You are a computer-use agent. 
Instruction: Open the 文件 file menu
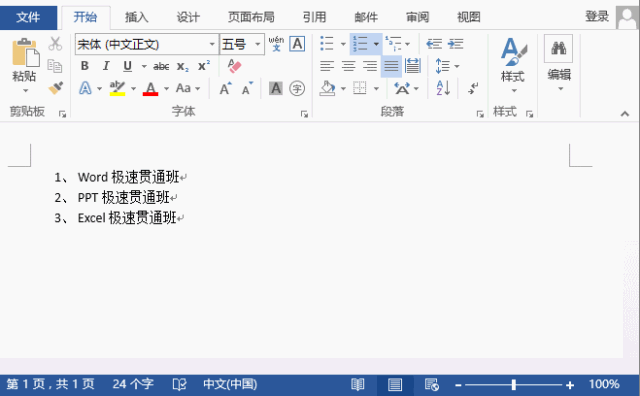(x=28, y=18)
